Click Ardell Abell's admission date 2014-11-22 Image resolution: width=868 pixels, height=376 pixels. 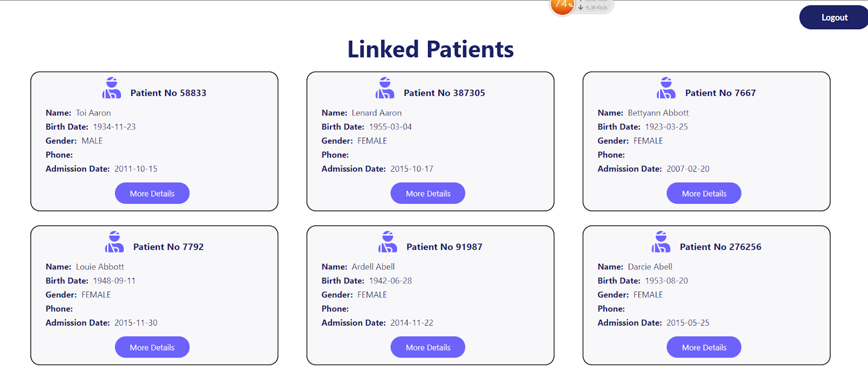click(x=412, y=323)
